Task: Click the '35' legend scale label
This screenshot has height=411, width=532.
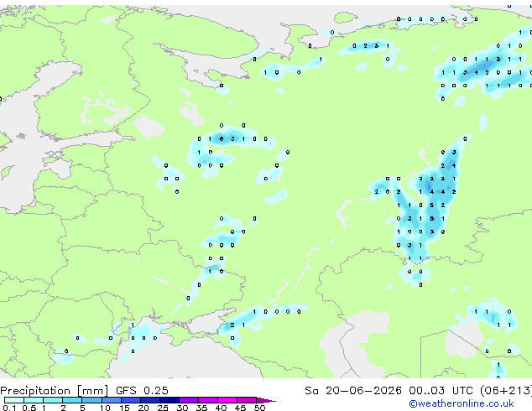Action: 201,408
